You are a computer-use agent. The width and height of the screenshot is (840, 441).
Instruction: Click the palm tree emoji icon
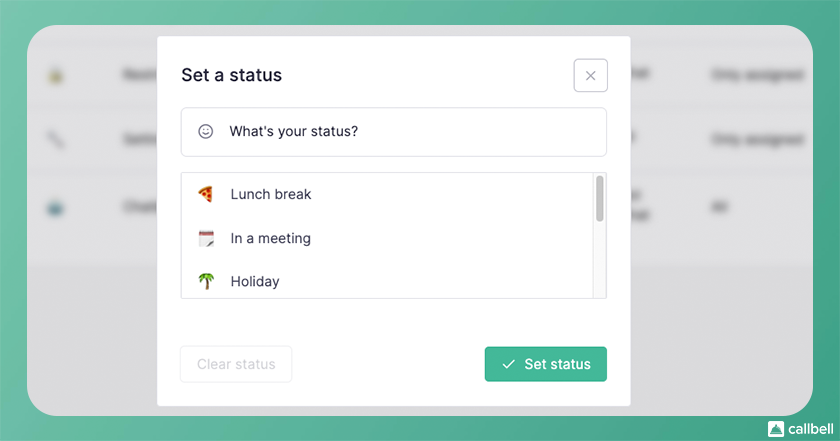pyautogui.click(x=206, y=281)
